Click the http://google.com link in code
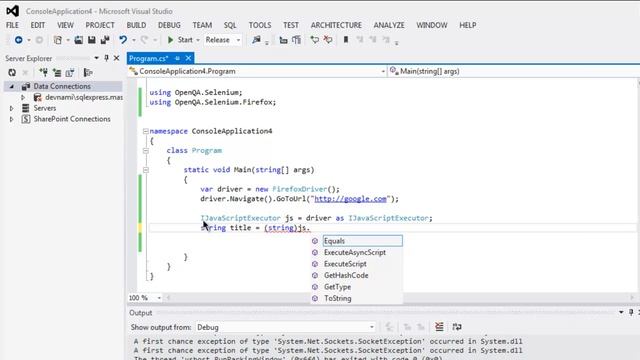This screenshot has width=640, height=360. [x=350, y=199]
